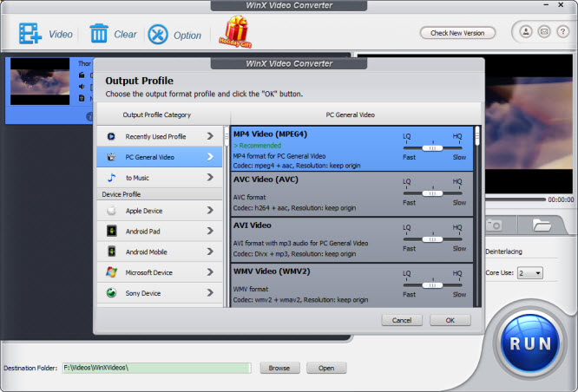
Task: Click the Android Pad icon
Action: tap(111, 231)
